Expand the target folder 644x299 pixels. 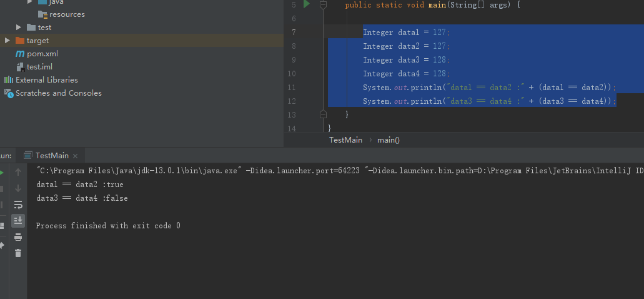pyautogui.click(x=7, y=40)
